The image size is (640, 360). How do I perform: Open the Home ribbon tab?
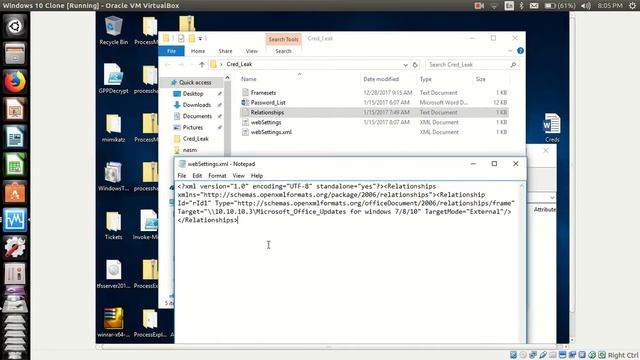[198, 51]
